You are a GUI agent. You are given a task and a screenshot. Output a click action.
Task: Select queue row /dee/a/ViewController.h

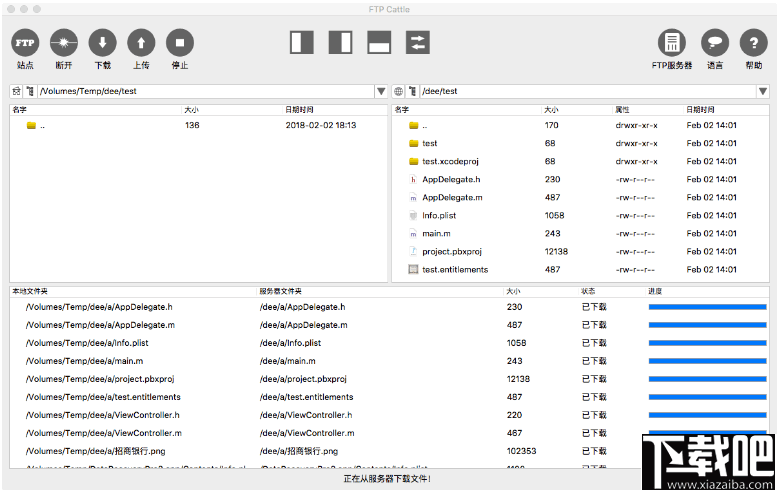pyautogui.click(x=389, y=415)
